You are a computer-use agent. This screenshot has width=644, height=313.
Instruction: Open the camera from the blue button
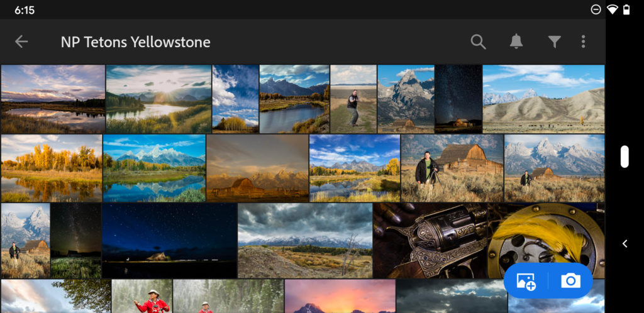(570, 281)
